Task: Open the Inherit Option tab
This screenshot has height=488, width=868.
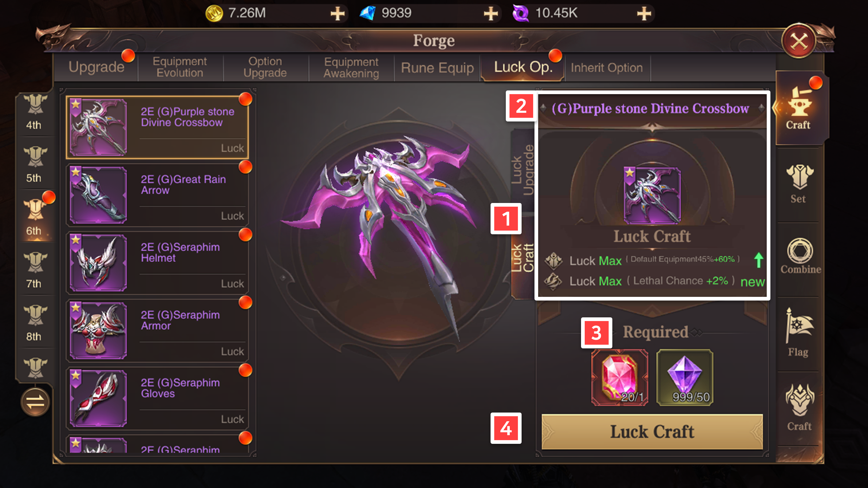Action: (607, 68)
